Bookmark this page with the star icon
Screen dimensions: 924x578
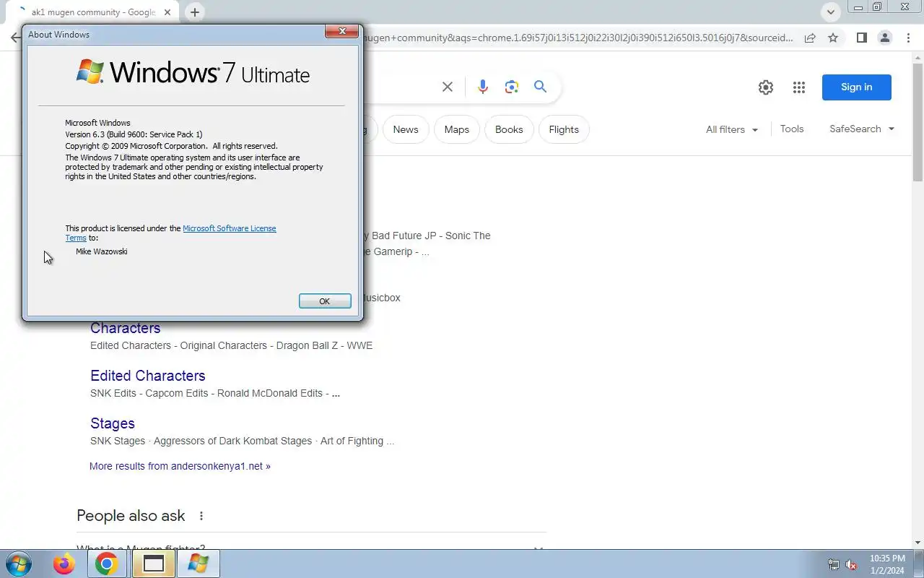point(833,38)
